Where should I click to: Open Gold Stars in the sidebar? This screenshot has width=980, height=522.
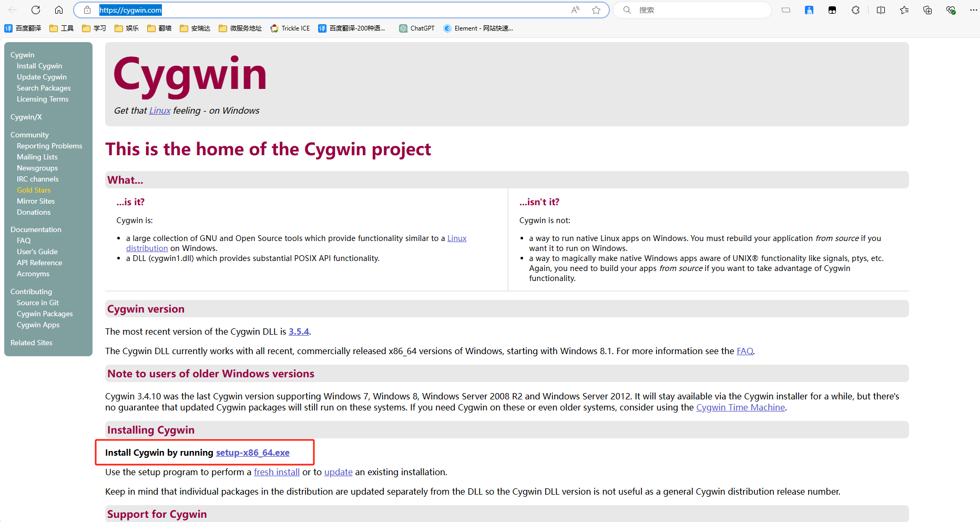pos(34,190)
